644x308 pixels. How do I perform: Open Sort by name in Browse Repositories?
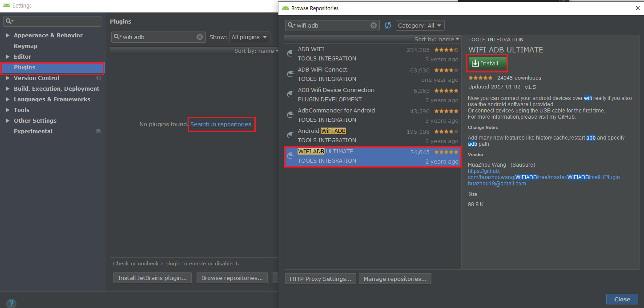[437, 39]
